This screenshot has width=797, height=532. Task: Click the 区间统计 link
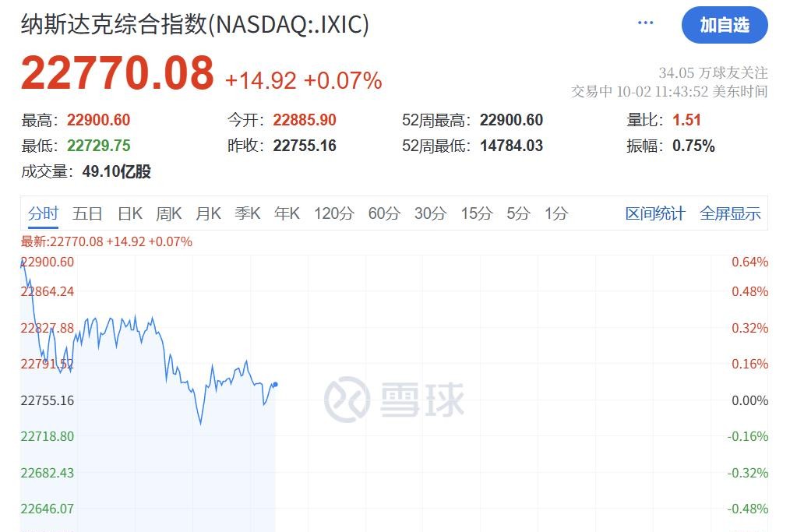(x=655, y=213)
